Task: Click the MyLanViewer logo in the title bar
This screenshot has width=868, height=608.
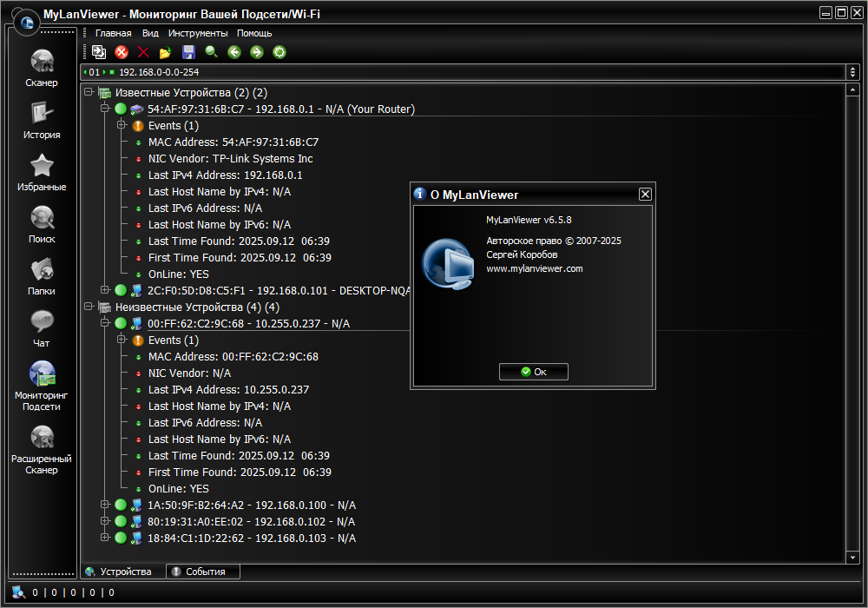Action: (x=27, y=23)
